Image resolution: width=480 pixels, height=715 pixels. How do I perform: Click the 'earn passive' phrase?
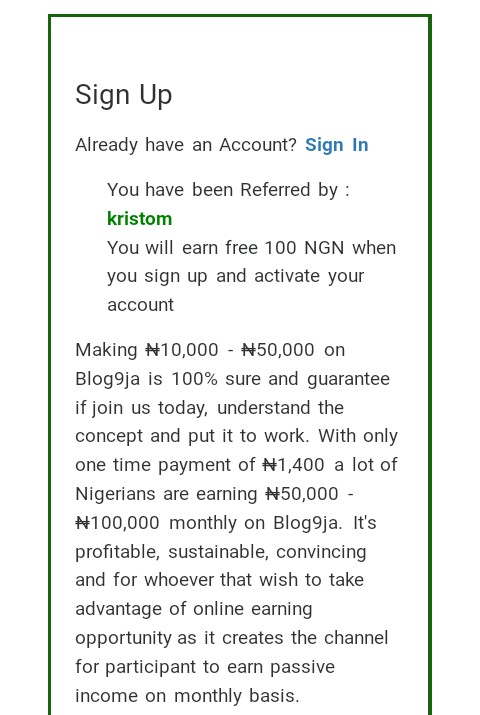(x=281, y=667)
